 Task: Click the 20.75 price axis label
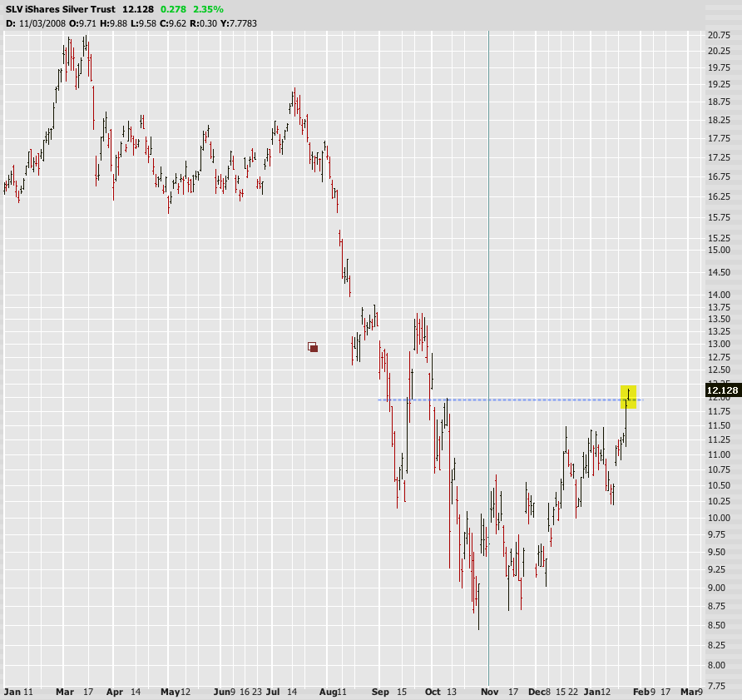point(719,35)
